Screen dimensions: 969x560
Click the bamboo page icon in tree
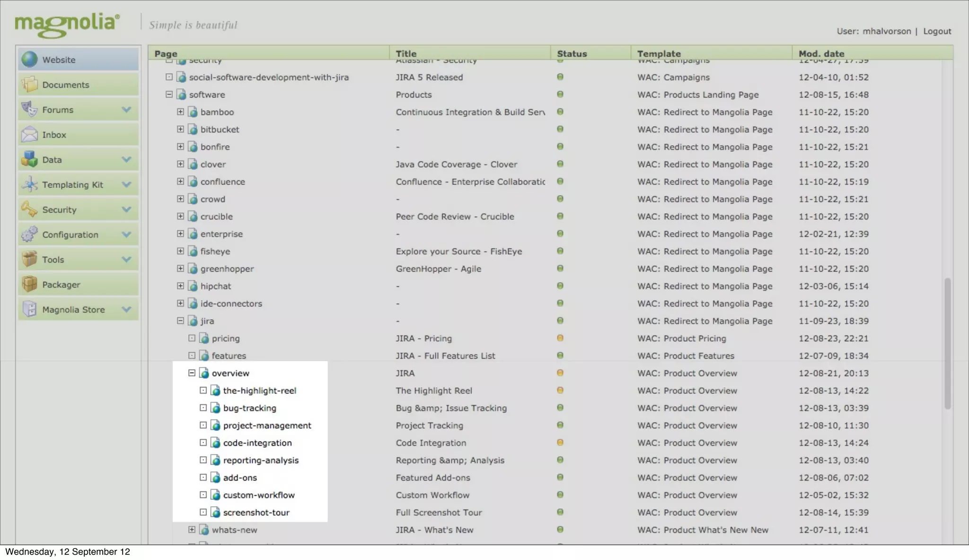193,112
